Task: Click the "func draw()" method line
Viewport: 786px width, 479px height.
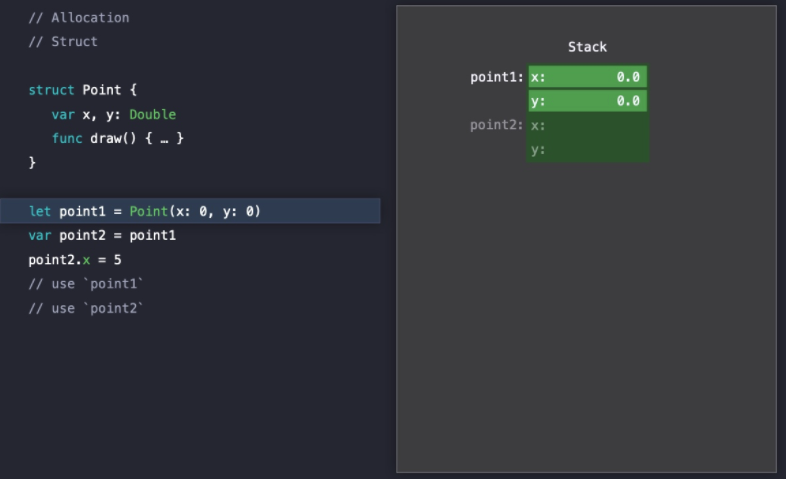Action: pyautogui.click(x=118, y=138)
